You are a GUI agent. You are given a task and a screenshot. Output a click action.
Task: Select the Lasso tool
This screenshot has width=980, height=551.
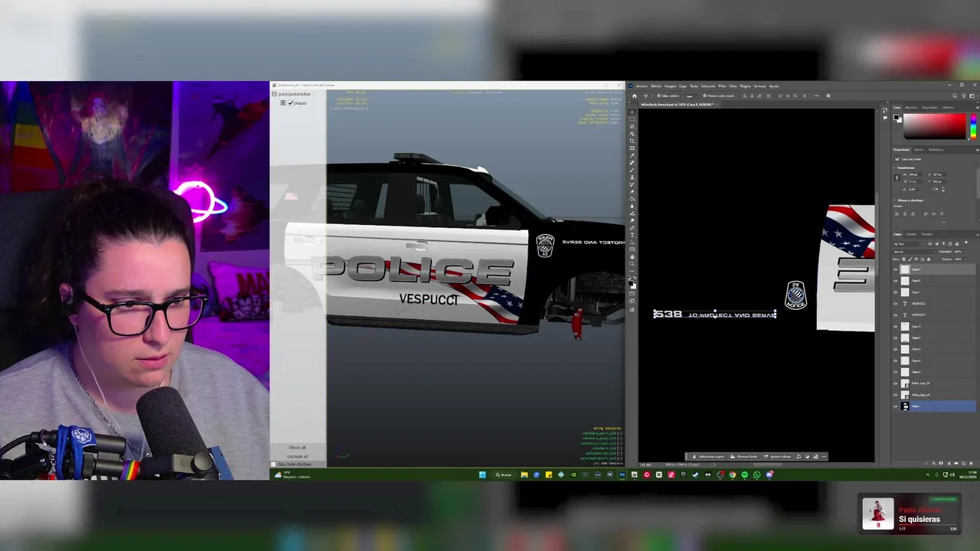tap(632, 126)
